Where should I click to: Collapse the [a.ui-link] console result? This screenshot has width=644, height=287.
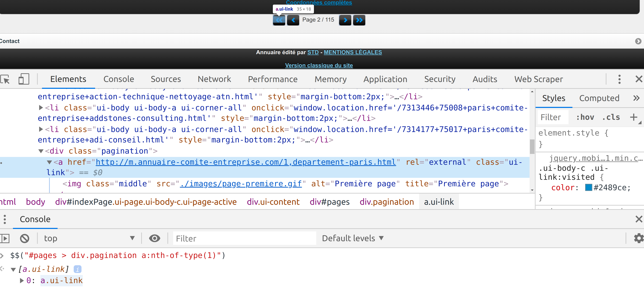point(13,269)
